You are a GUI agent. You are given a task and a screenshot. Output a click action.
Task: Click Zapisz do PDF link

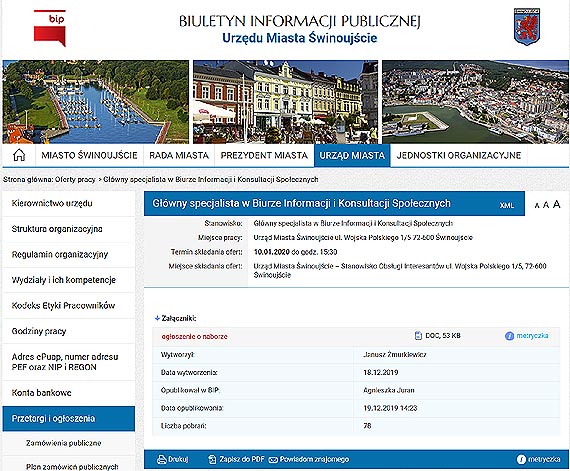(241, 459)
